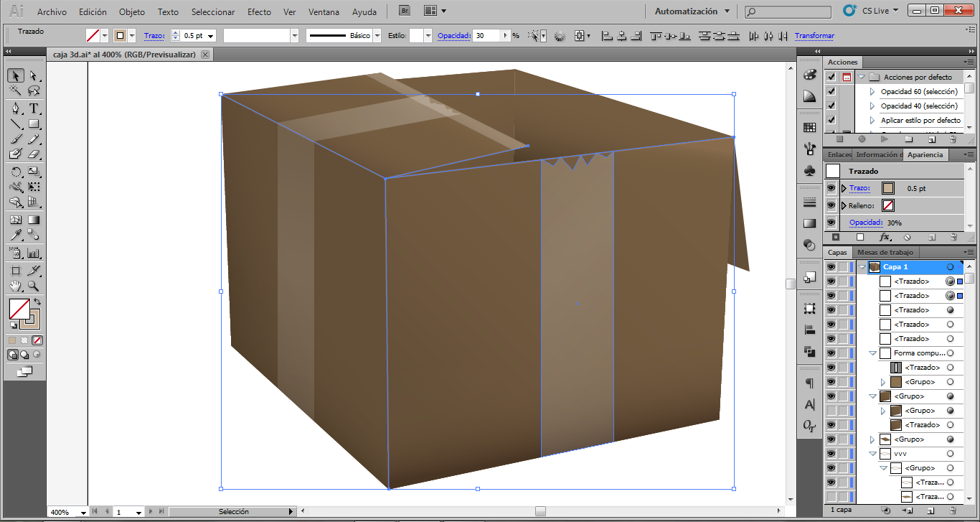Viewport: 980px width, 522px height.
Task: Collapse the Acciones por defecto folder
Action: (861, 77)
